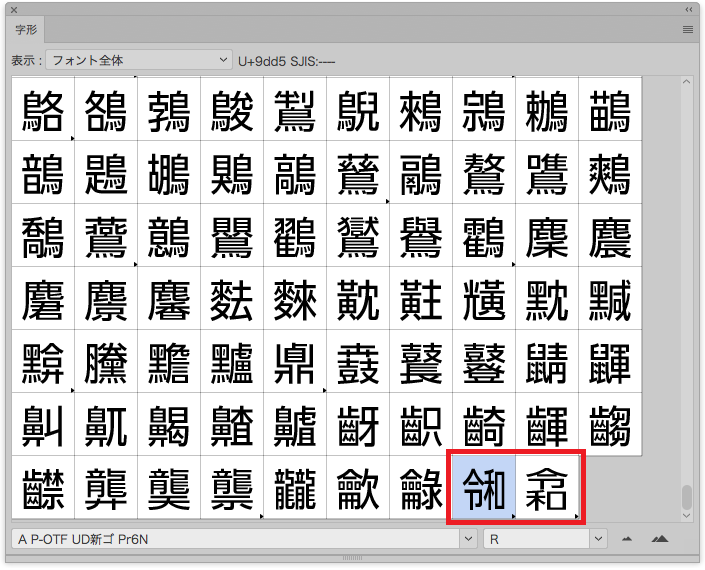Click the U+9dd5 SJIS code readout
705x570 pixels.
(x=286, y=61)
